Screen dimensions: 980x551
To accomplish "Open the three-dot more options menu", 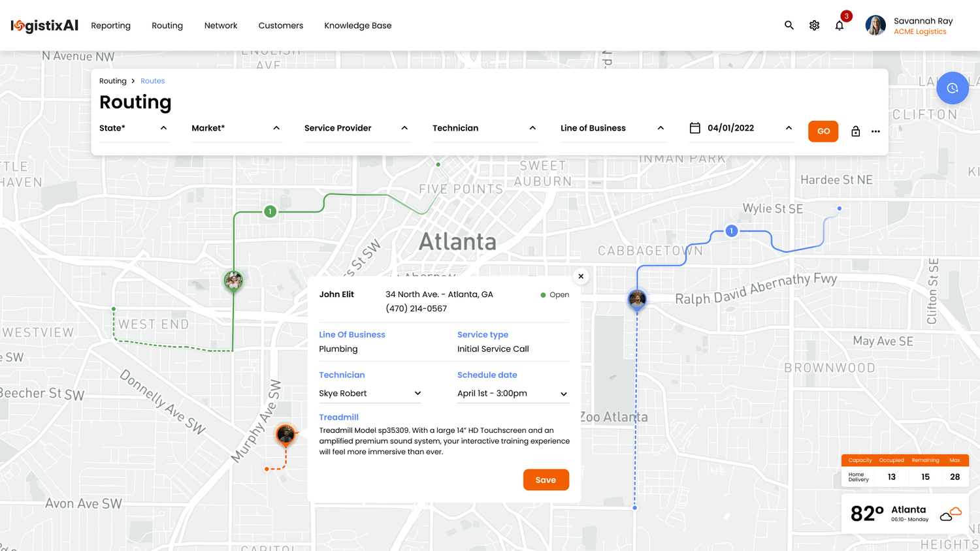I will (x=875, y=131).
